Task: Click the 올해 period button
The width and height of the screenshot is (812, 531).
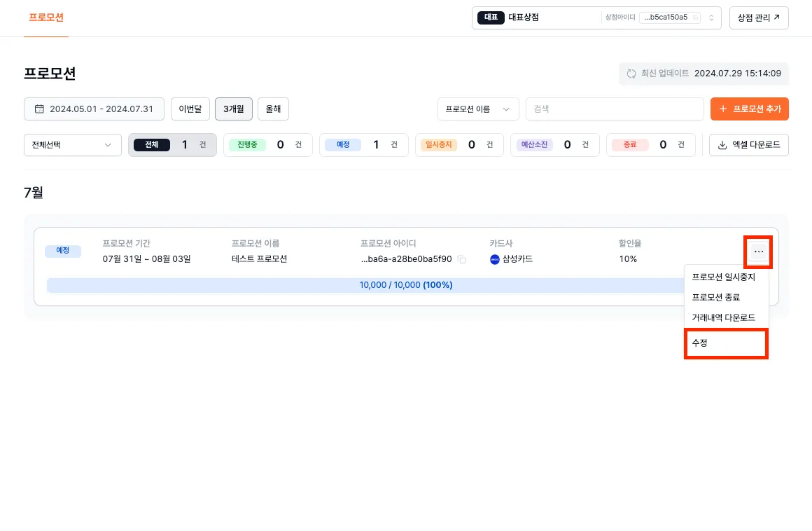Action: (272, 109)
